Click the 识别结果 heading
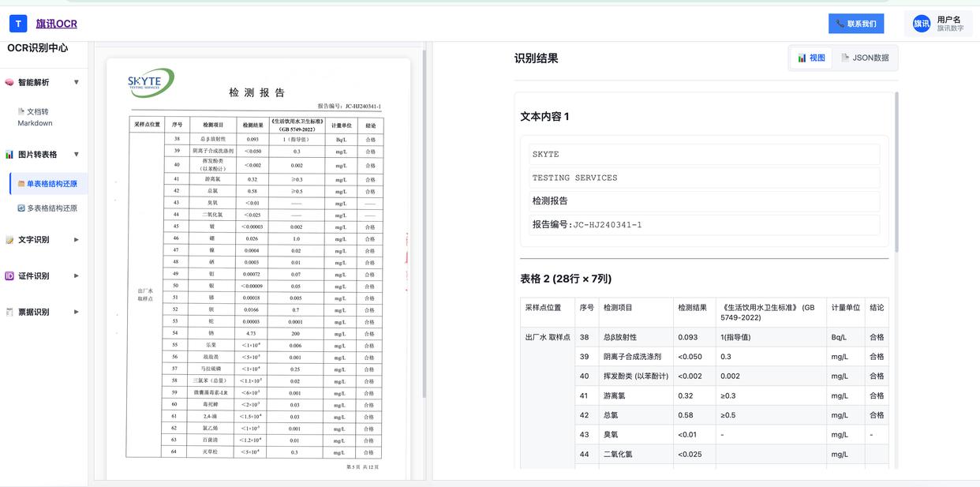This screenshot has width=980, height=487. point(537,58)
